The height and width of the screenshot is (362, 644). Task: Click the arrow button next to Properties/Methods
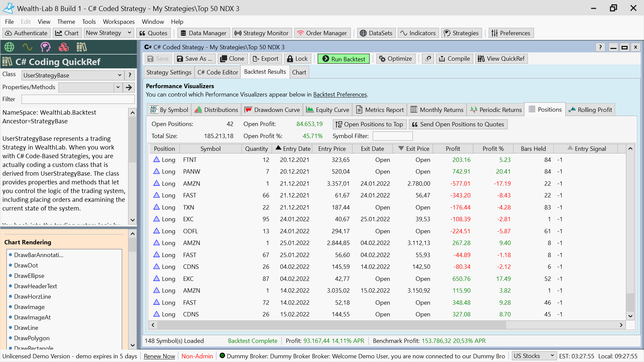coord(129,87)
